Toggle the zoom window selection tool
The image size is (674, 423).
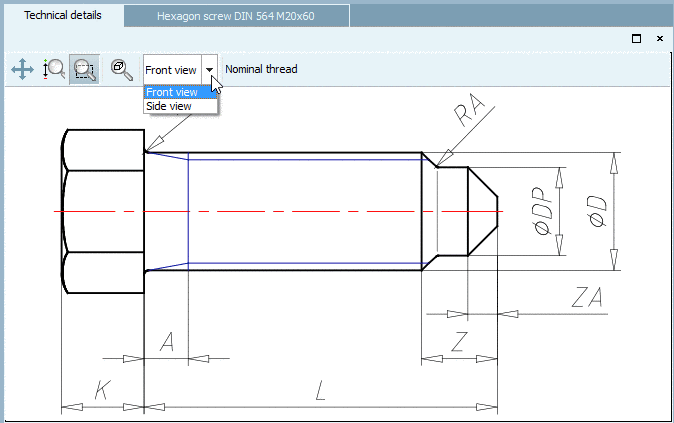[x=84, y=69]
